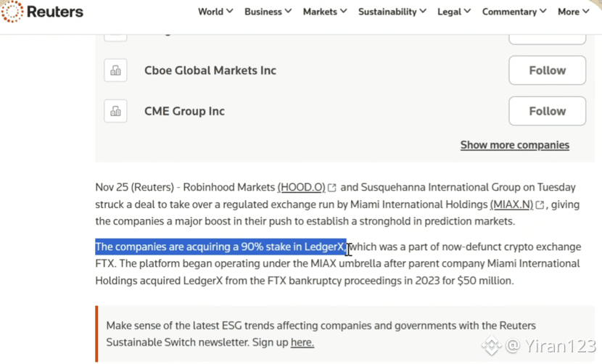This screenshot has height=364, width=602.
Task: Open the Business dropdown menu
Action: pyautogui.click(x=268, y=12)
